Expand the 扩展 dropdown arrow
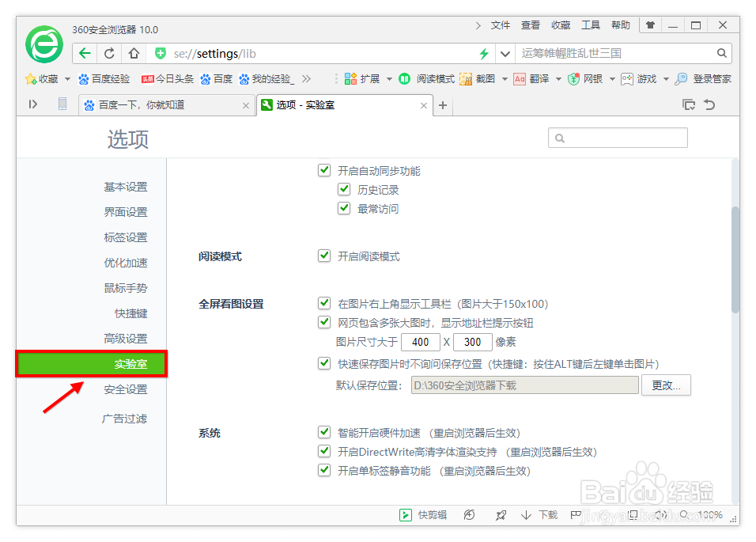 [x=388, y=79]
